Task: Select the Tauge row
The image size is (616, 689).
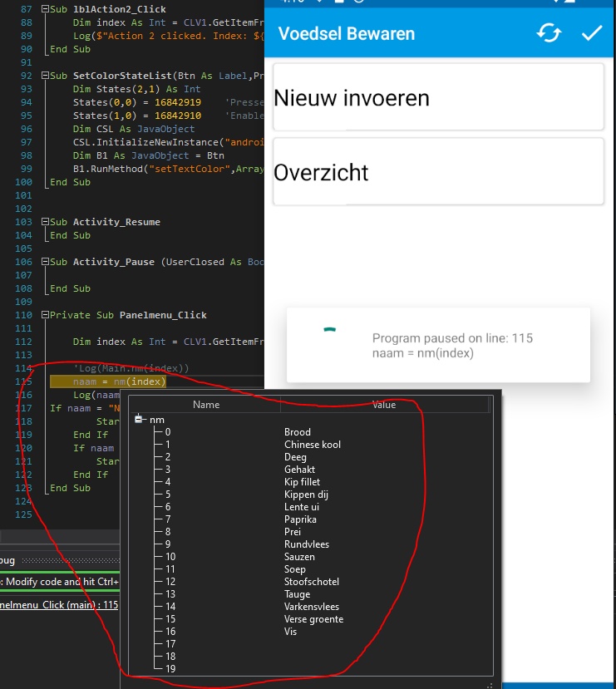Action: pyautogui.click(x=311, y=594)
